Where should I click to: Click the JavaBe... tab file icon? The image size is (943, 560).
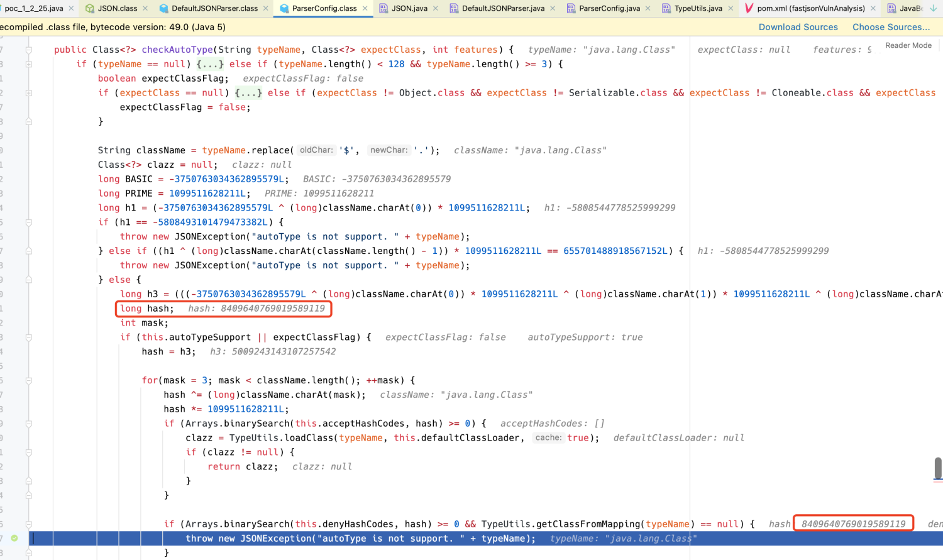[x=891, y=8]
